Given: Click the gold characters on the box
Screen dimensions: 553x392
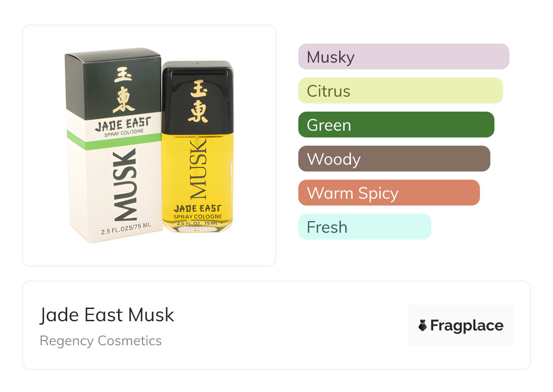Looking at the screenshot, I should (123, 89).
